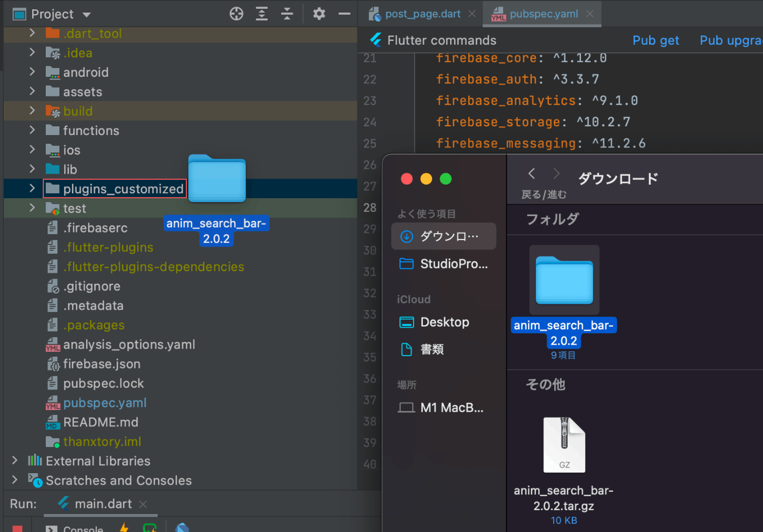The height and width of the screenshot is (532, 763).
Task: Select the README.md file
Action: tap(100, 422)
